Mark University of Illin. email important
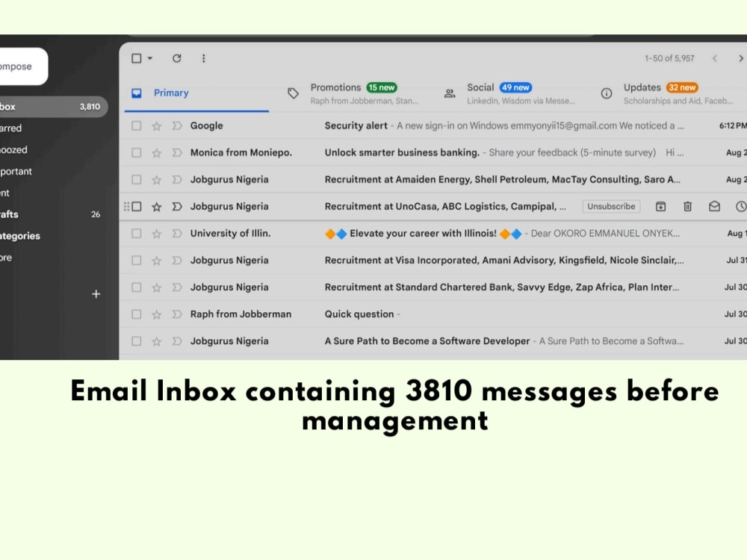Screen dimensions: 747x560 point(177,233)
